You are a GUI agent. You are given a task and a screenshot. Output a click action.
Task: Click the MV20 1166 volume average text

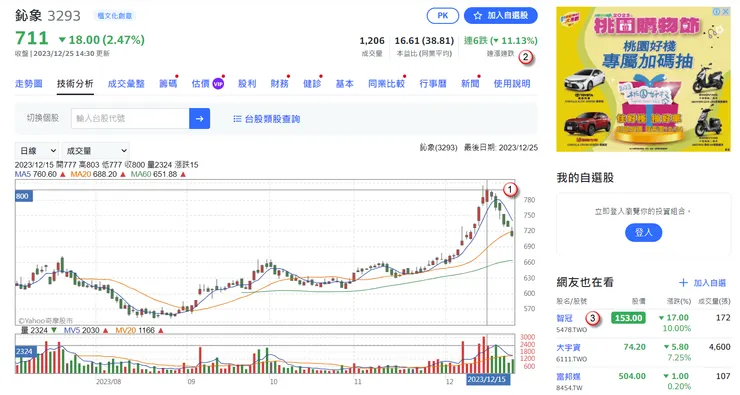(135, 330)
